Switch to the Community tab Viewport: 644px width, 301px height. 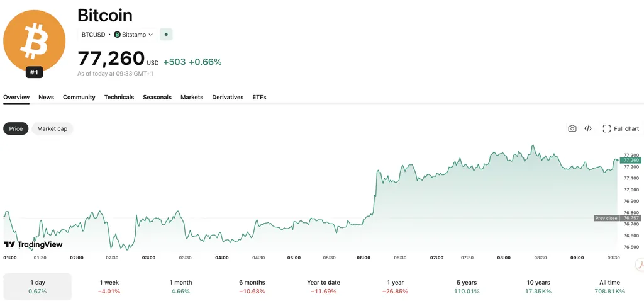coord(79,98)
